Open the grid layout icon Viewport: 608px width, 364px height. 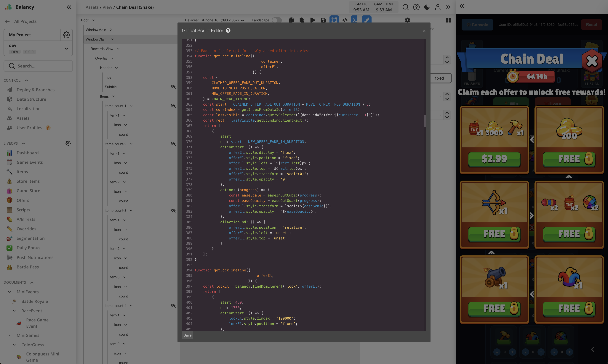pyautogui.click(x=448, y=20)
